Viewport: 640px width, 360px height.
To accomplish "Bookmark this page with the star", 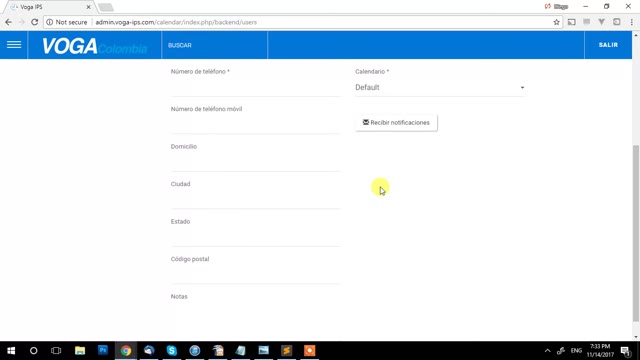I will click(556, 22).
